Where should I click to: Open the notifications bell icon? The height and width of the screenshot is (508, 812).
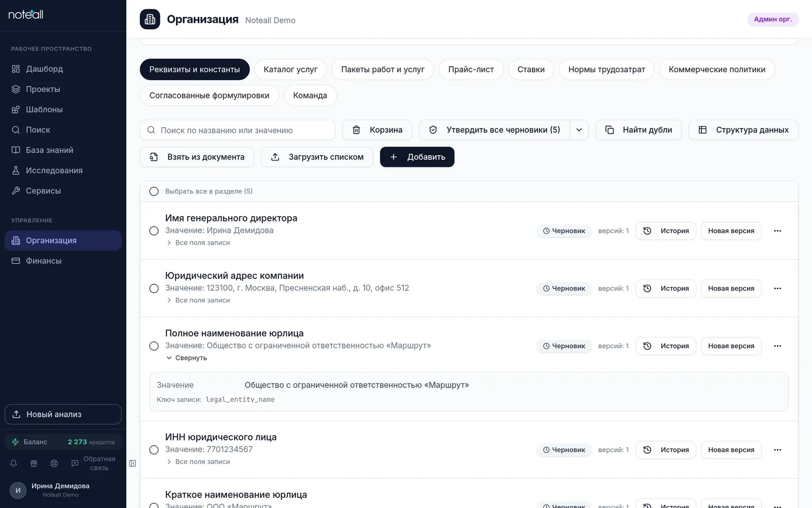[14, 463]
